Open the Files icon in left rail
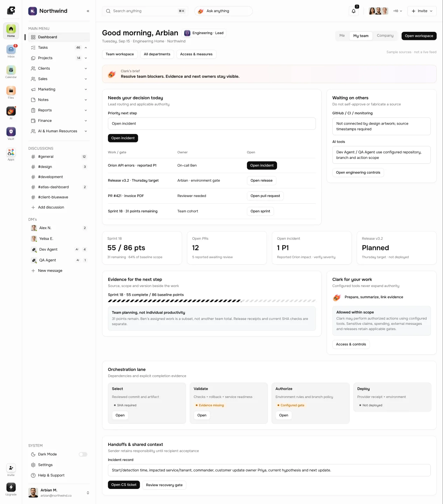443x504 pixels. coord(11,91)
